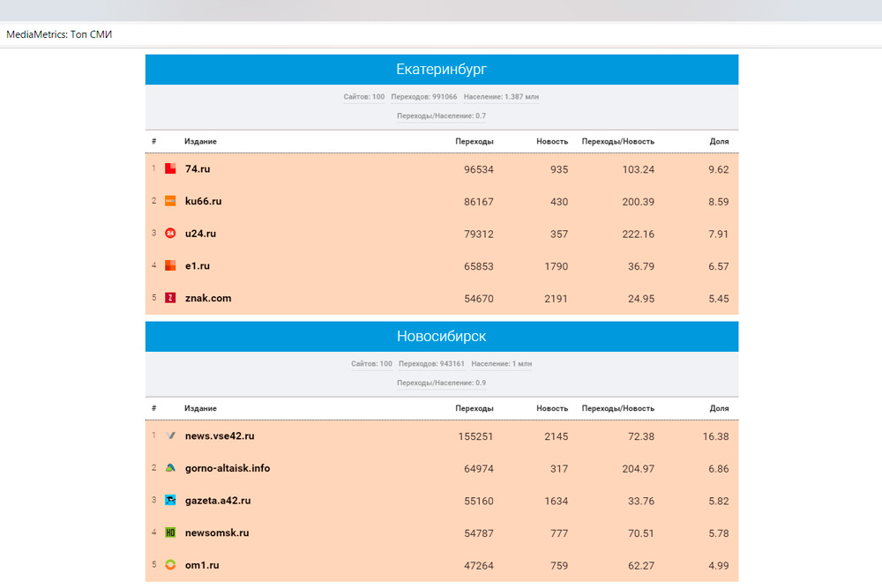Viewport: 882px width, 588px height.
Task: Click the Новосибирск city header
Action: click(x=441, y=337)
